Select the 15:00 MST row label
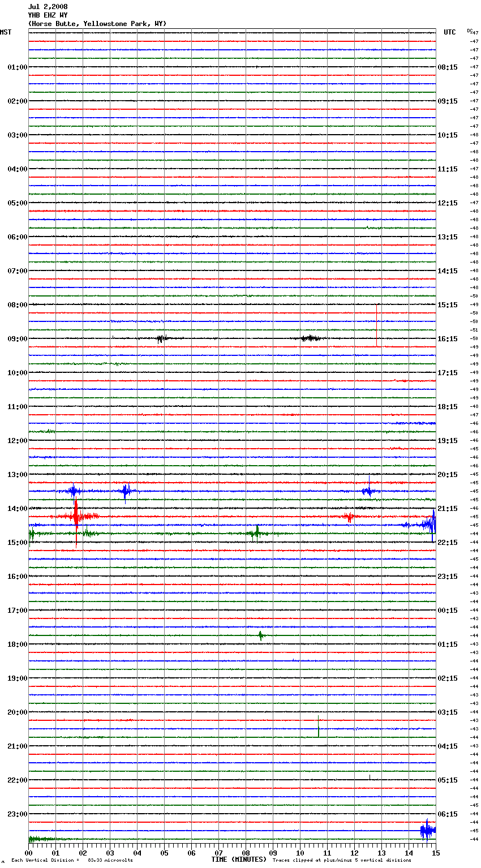This screenshot has width=481, height=868. (18, 543)
